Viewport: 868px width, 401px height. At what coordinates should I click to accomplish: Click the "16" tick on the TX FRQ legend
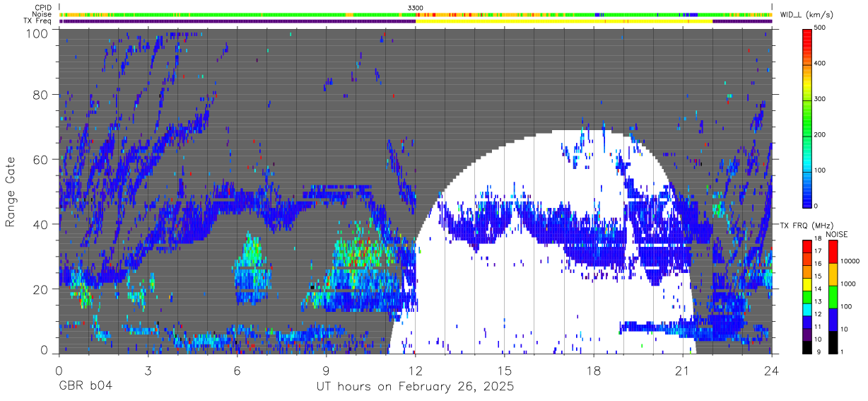pyautogui.click(x=818, y=264)
